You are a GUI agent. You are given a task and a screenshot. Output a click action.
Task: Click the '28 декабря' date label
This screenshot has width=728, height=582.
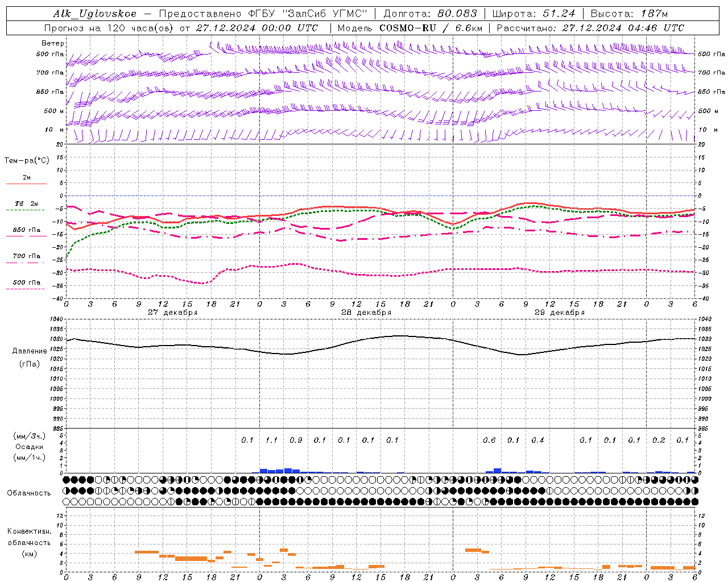pos(366,313)
